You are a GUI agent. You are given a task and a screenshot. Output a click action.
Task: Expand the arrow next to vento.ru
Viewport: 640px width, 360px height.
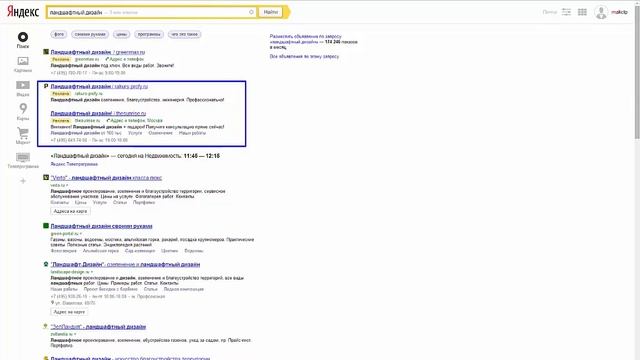click(67, 185)
